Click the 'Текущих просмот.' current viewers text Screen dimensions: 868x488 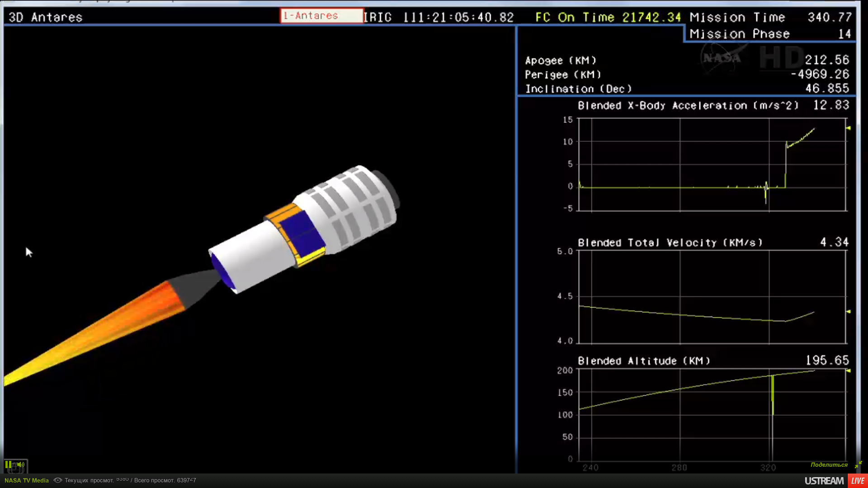tap(89, 480)
